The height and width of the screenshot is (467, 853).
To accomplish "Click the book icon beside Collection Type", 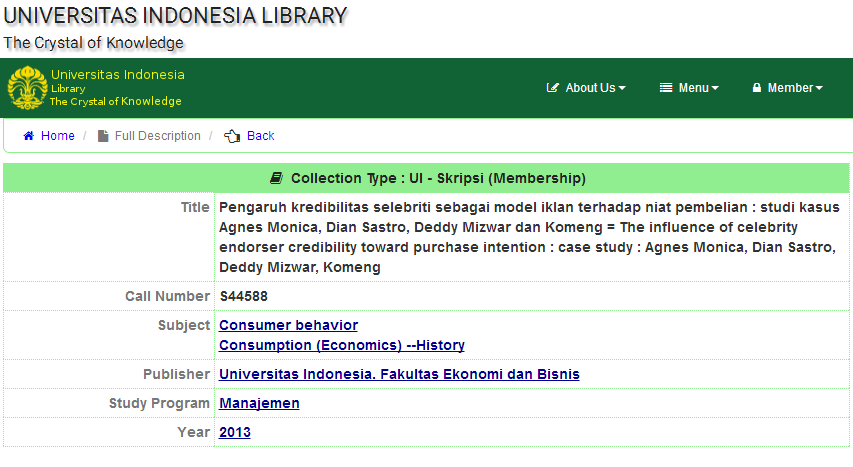I will (x=276, y=178).
